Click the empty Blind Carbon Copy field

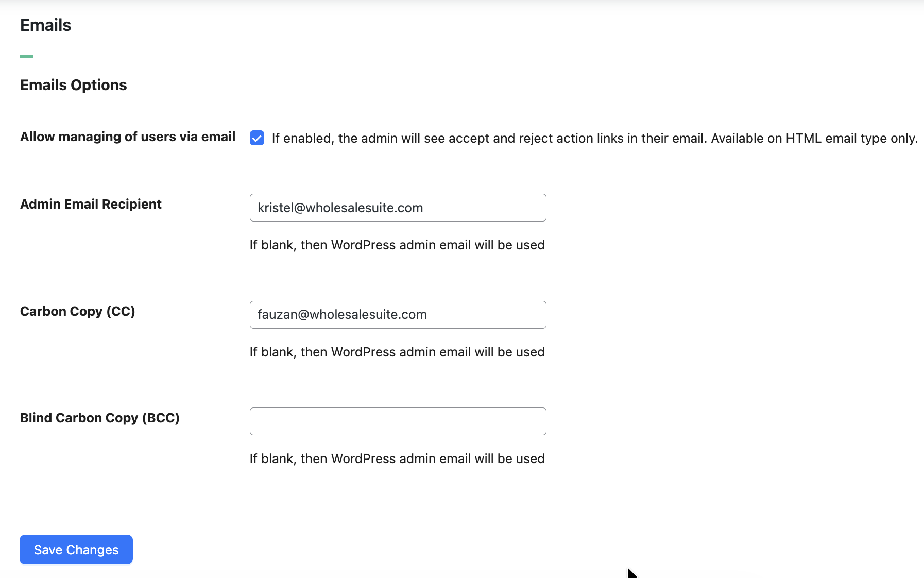pyautogui.click(x=398, y=421)
